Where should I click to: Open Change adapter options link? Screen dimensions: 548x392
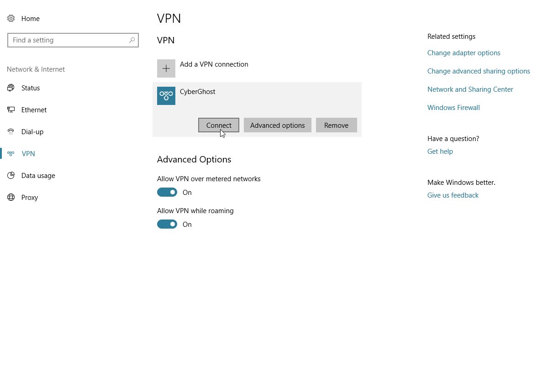tap(464, 53)
